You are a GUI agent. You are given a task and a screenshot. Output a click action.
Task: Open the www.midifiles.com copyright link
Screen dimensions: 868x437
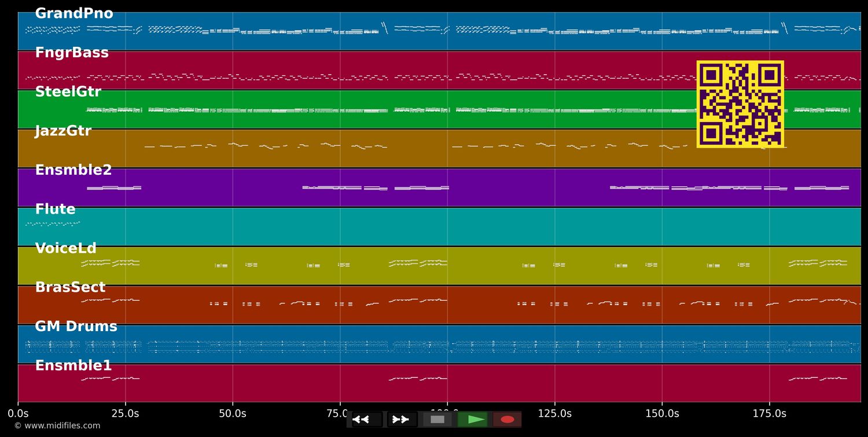57,426
